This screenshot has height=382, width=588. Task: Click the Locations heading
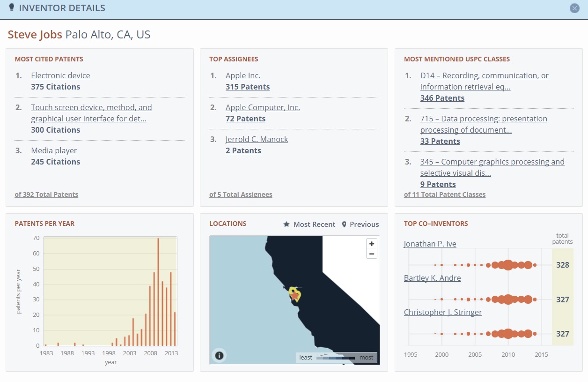point(228,224)
